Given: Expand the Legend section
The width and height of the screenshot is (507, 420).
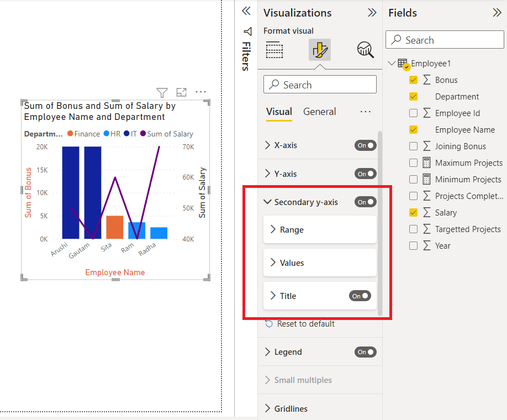Looking at the screenshot, I should [267, 351].
